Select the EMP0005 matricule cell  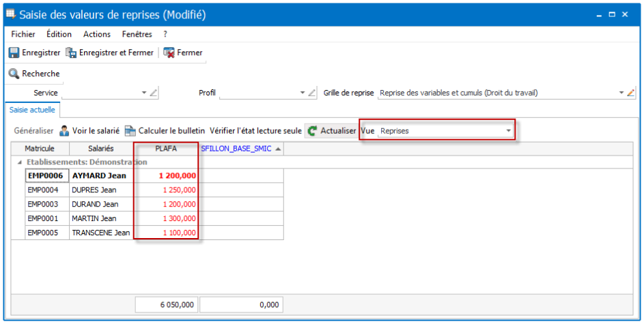coord(47,233)
